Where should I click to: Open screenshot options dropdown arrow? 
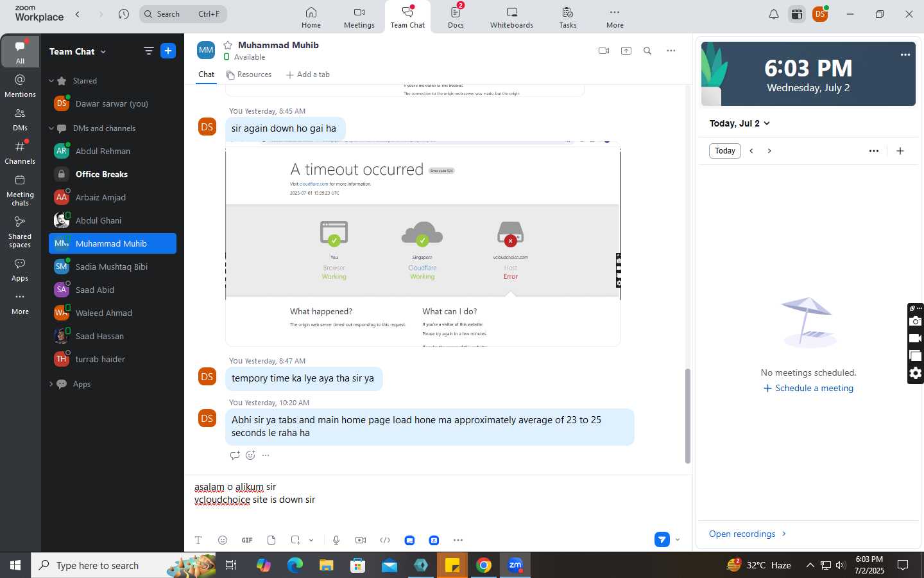click(x=311, y=540)
